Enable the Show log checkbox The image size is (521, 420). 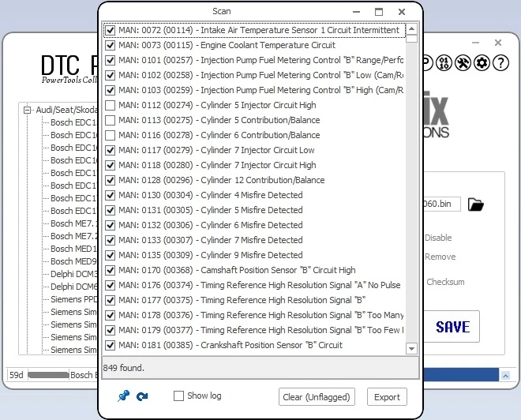[178, 396]
